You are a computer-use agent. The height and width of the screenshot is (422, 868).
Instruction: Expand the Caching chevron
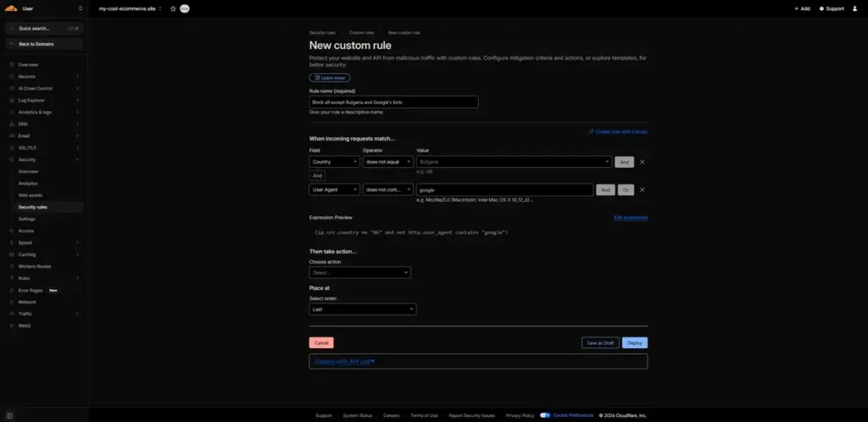coord(77,254)
